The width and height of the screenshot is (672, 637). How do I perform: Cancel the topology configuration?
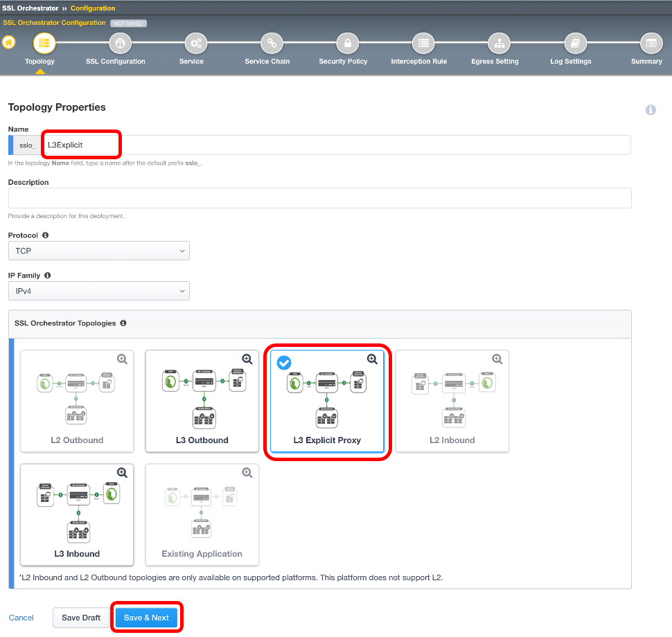coord(21,618)
